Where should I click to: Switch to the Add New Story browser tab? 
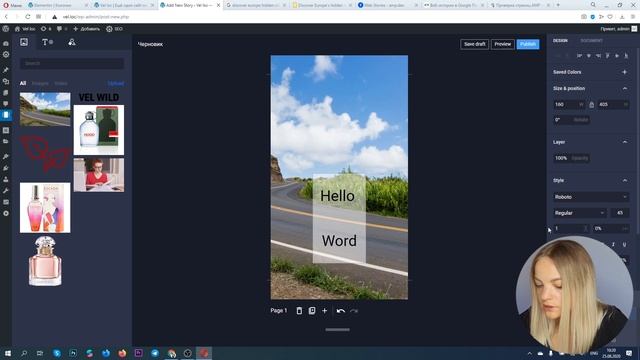pos(189,5)
